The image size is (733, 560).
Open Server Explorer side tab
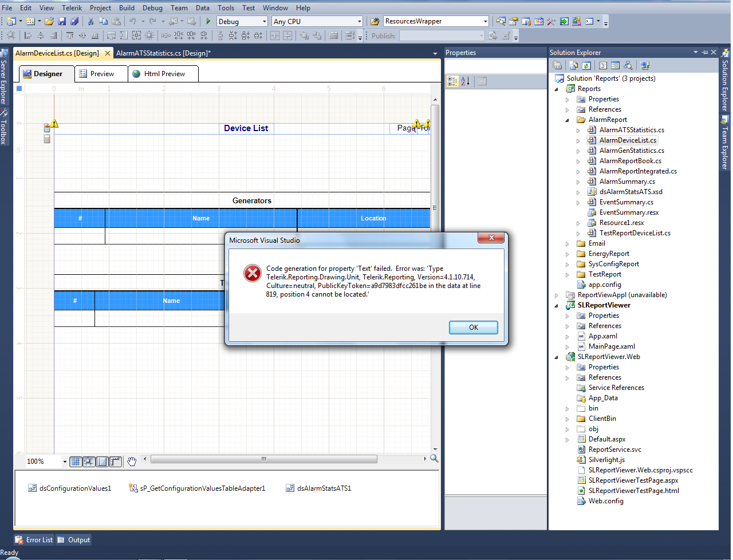pyautogui.click(x=4, y=77)
